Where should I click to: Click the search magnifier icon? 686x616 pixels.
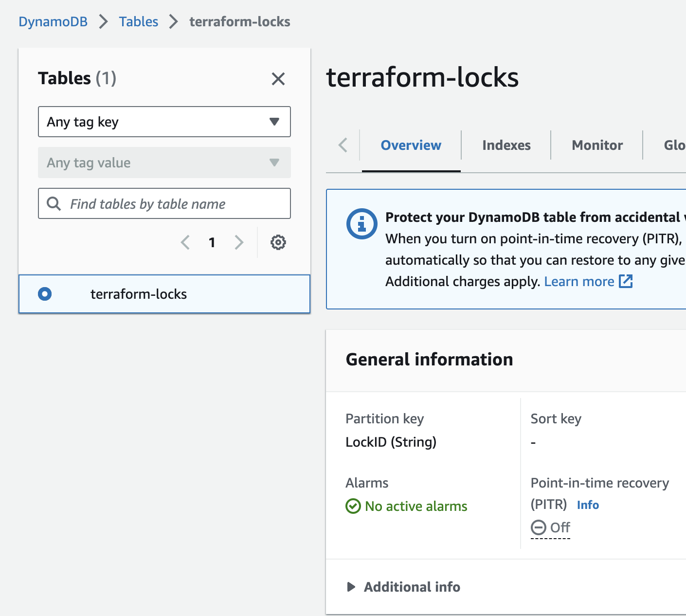pos(54,204)
